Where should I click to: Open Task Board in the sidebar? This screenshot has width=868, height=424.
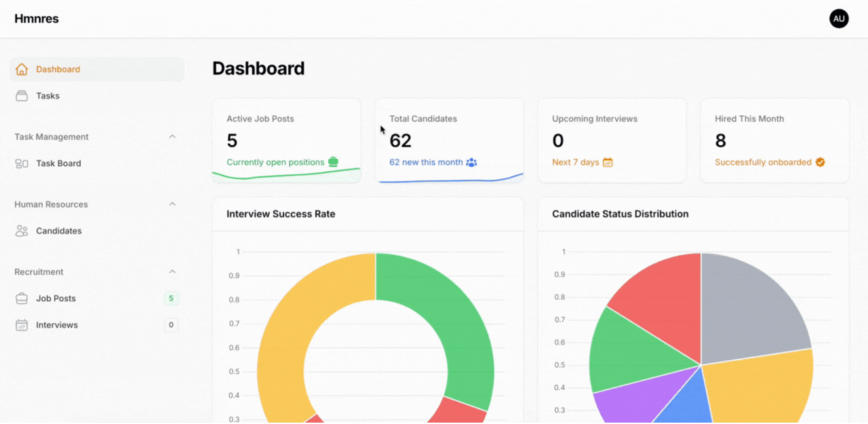tap(97, 163)
